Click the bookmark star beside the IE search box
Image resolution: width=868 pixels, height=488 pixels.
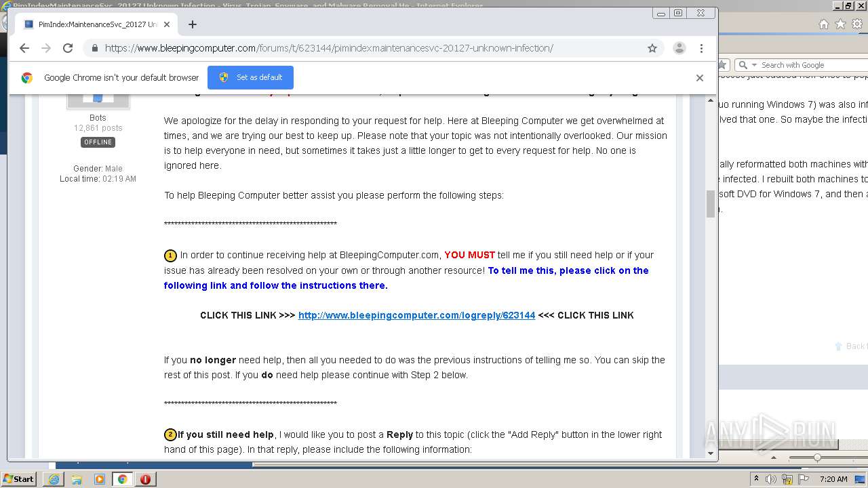pyautogui.click(x=723, y=65)
